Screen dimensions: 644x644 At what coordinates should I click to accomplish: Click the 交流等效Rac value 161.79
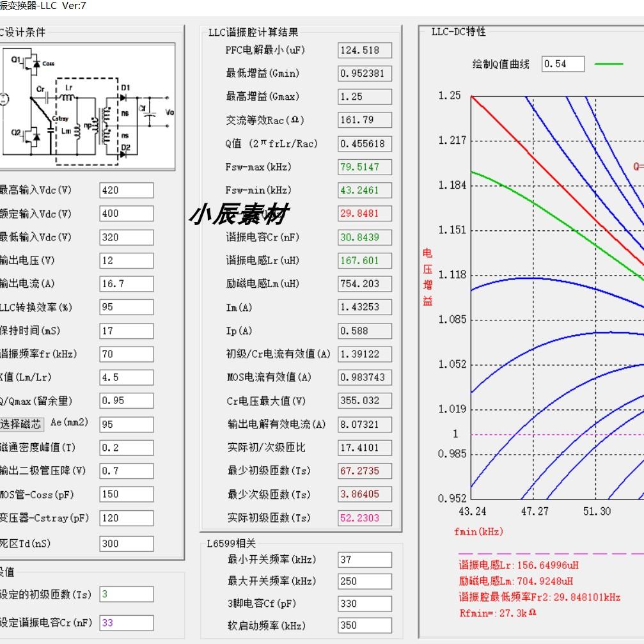tap(365, 120)
